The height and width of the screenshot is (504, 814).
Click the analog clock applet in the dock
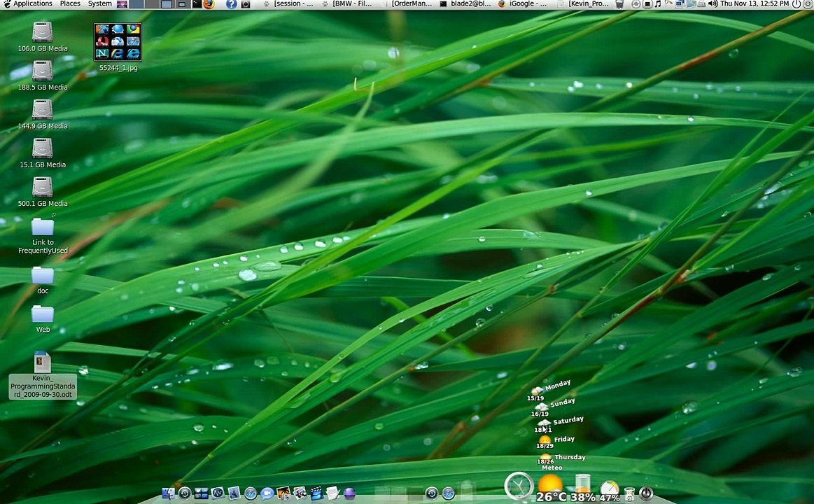(519, 486)
